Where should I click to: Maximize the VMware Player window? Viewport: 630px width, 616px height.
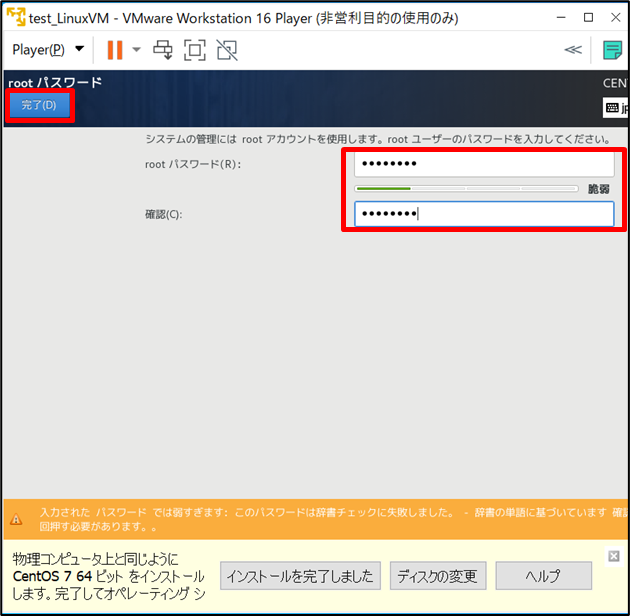tap(588, 18)
